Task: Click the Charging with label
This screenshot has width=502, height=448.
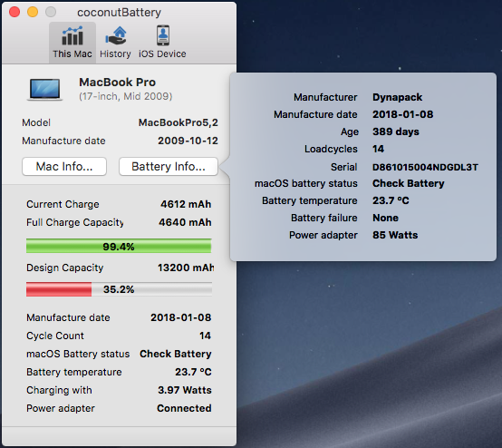Action: click(59, 390)
